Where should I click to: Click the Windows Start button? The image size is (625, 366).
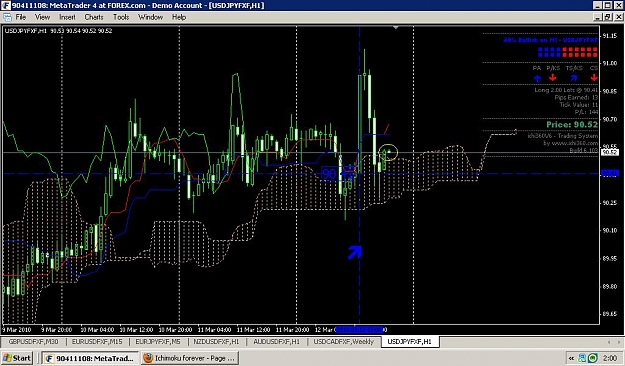pyautogui.click(x=17, y=358)
